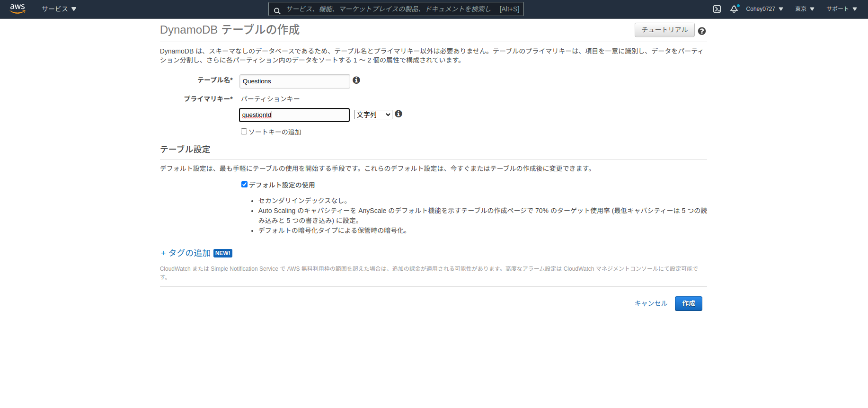Click the チュートリアル button
Screen dimensions: 868x408
point(664,30)
